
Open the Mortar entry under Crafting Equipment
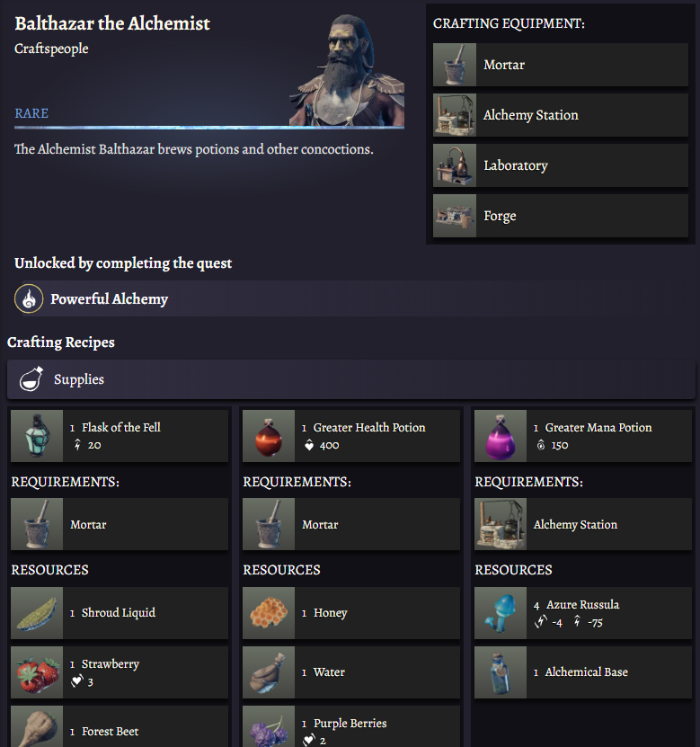pyautogui.click(x=561, y=65)
